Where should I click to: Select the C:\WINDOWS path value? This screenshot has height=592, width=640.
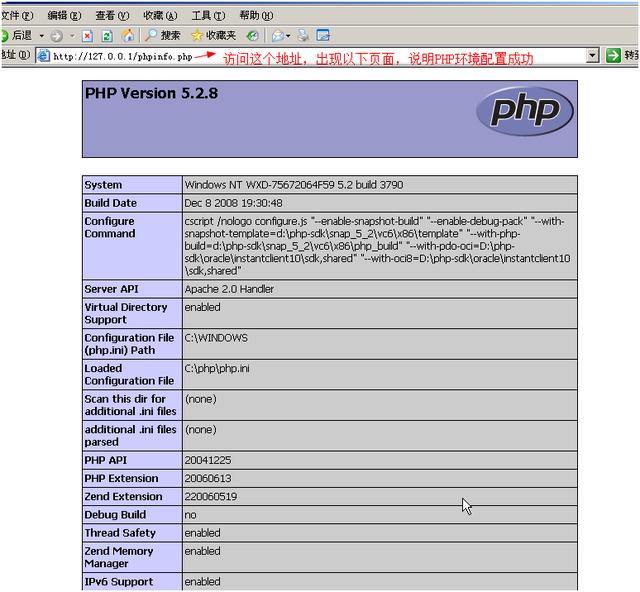216,338
